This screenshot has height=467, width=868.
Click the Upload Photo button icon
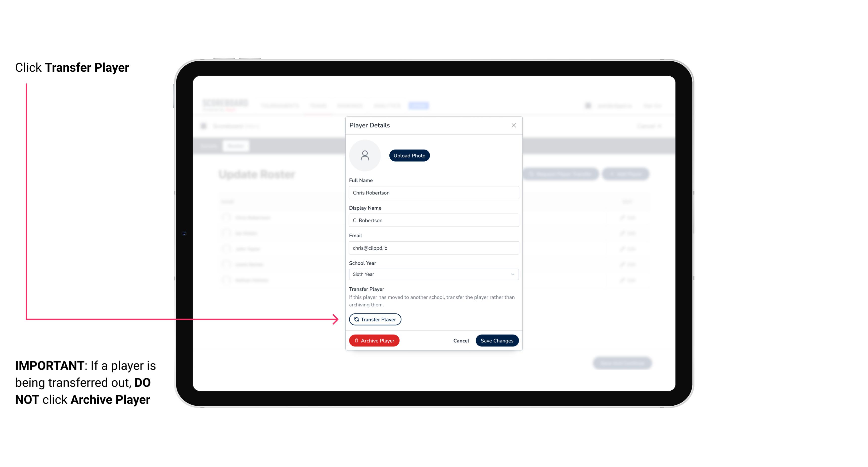(409, 155)
